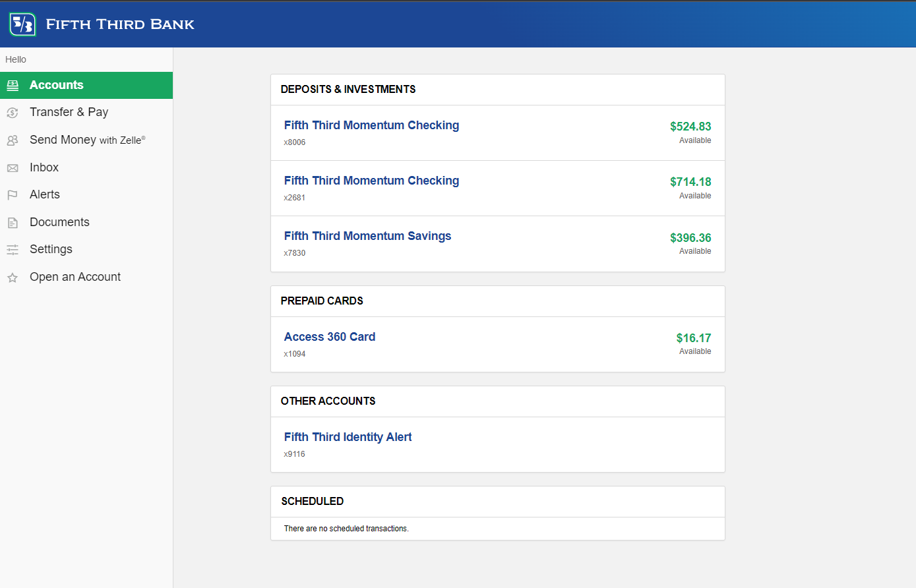Click the Open an Account star icon

[x=13, y=278]
